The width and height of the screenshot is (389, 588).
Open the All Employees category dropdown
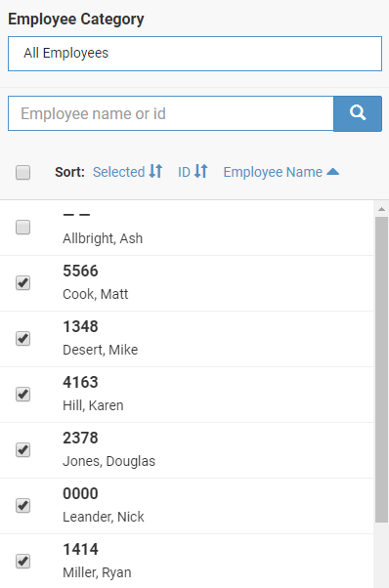(194, 54)
